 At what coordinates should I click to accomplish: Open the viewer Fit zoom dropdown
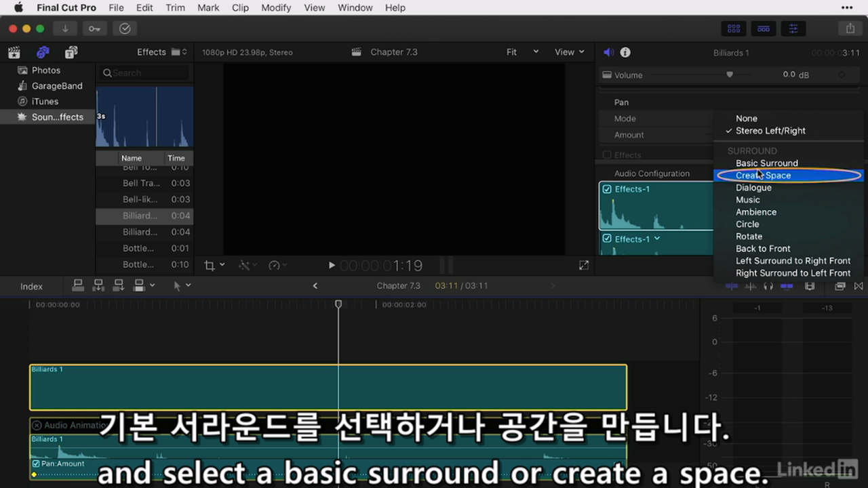click(522, 52)
